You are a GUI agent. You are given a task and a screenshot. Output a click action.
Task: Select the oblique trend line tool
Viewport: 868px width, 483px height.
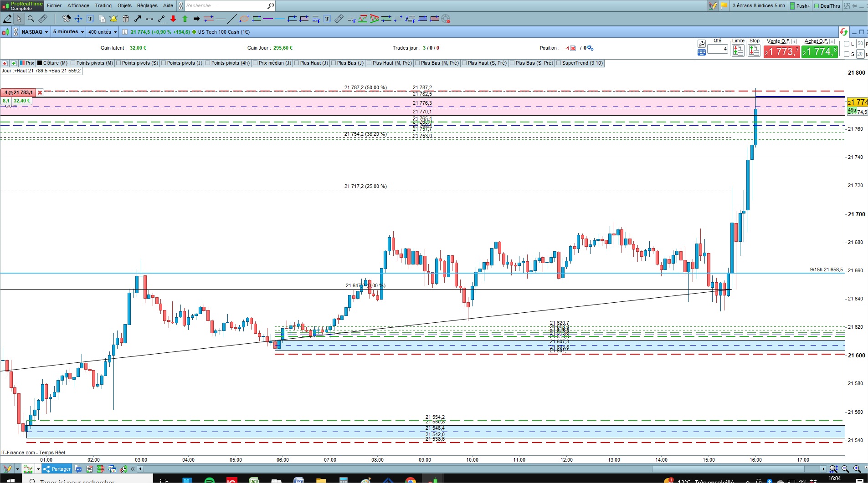pos(232,19)
